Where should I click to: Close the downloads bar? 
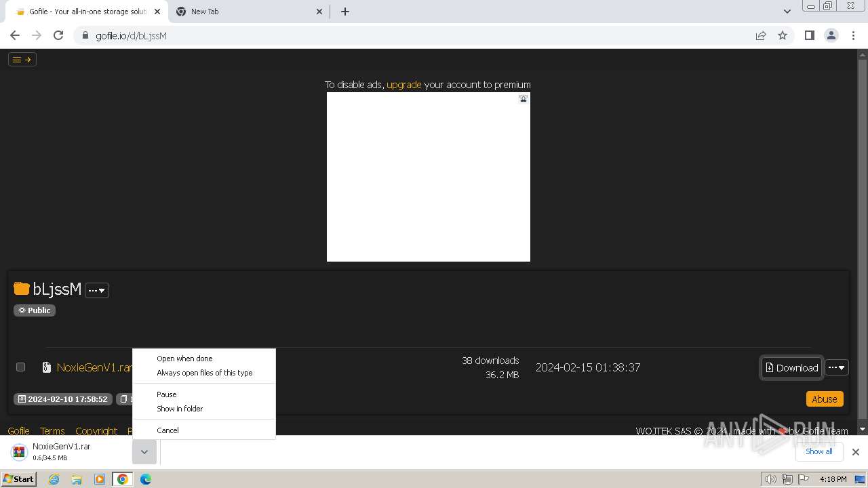click(855, 451)
